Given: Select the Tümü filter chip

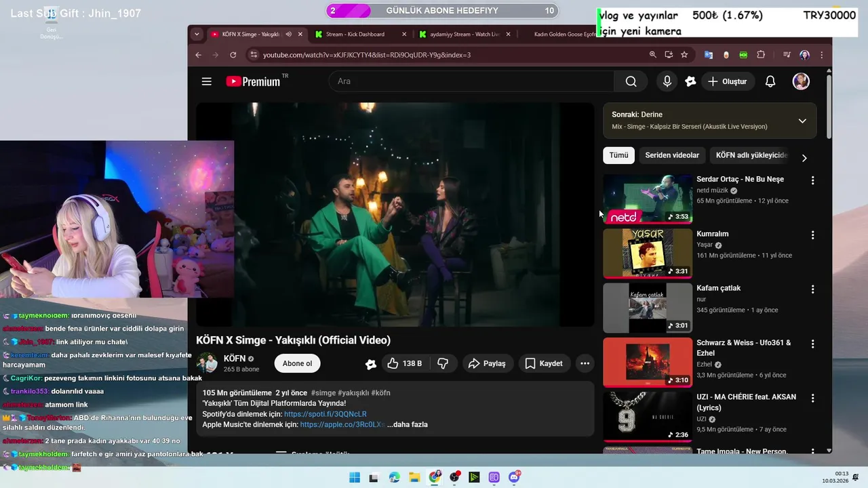Looking at the screenshot, I should [x=618, y=155].
